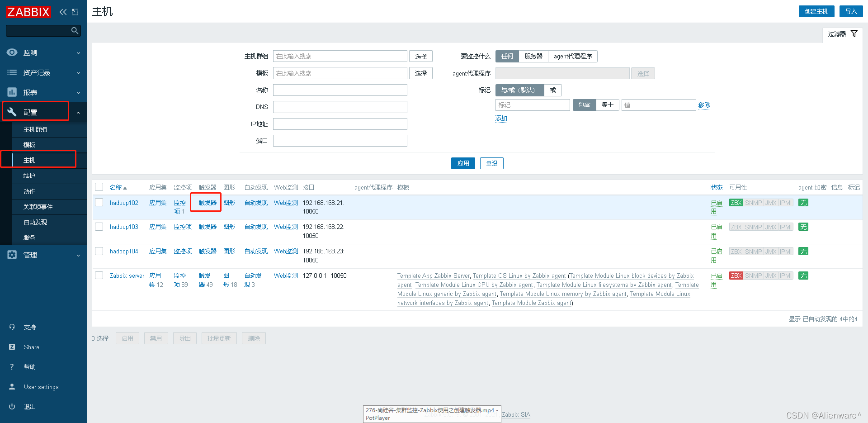
Task: Click the 导入 button
Action: (x=851, y=11)
